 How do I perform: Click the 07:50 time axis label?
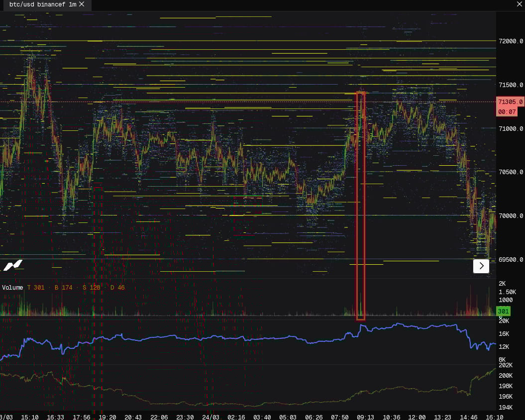coord(339,417)
